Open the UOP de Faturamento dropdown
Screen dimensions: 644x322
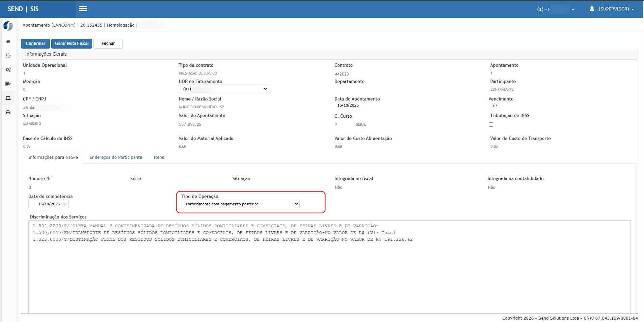point(223,89)
